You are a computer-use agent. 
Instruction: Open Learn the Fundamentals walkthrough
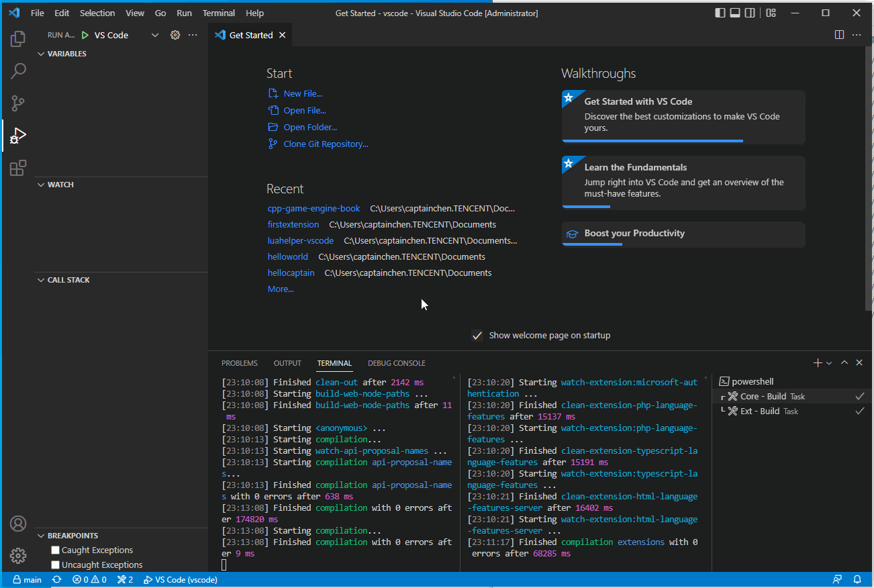(683, 183)
